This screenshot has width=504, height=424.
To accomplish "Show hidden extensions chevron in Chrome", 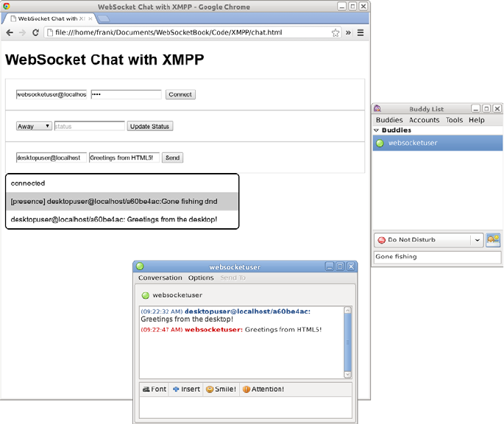I will point(348,33).
